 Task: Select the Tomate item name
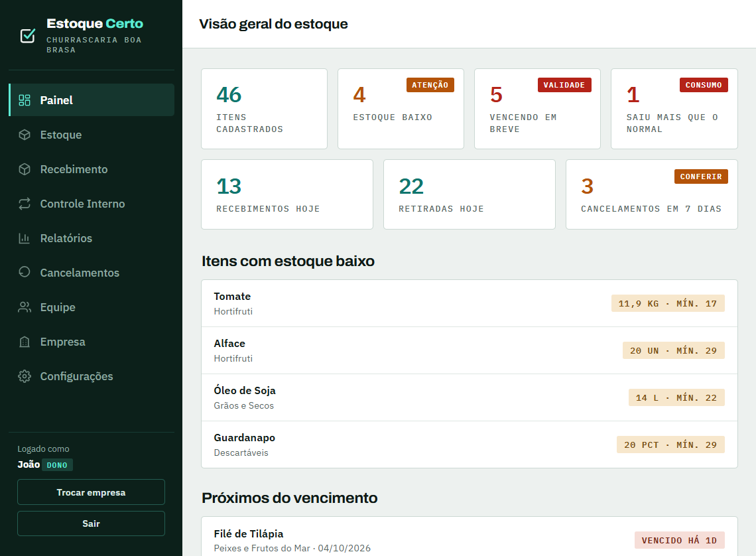(x=232, y=296)
